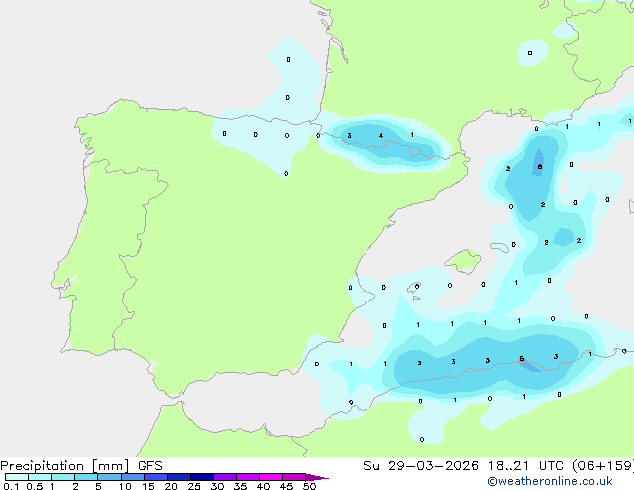
Task: Click the Mallorca island on the map
Action: tap(464, 261)
